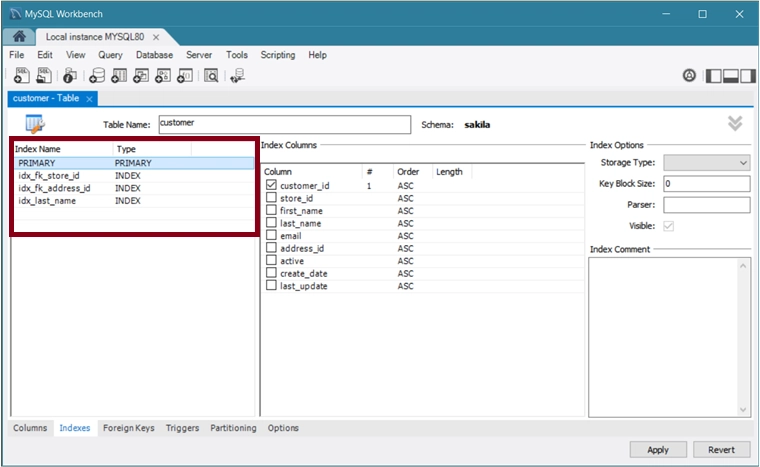Screen dimensions: 760x467
Task: Click the create new table icon
Action: (119, 75)
